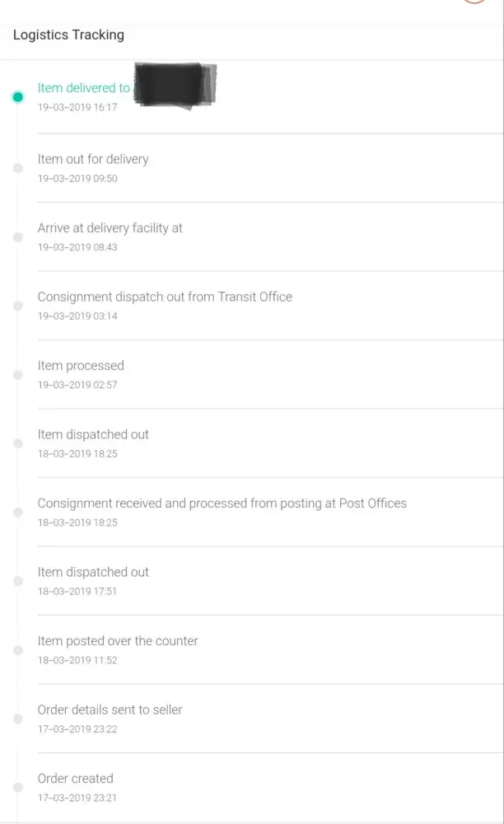Select the 'Order created' entry
Image resolution: width=504 pixels, height=824 pixels.
(x=75, y=779)
